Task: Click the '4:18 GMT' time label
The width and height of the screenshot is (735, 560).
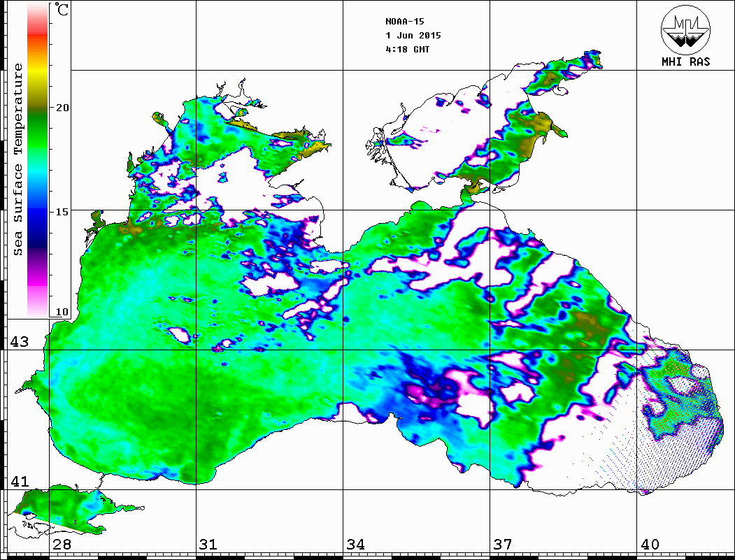Action: click(x=407, y=49)
